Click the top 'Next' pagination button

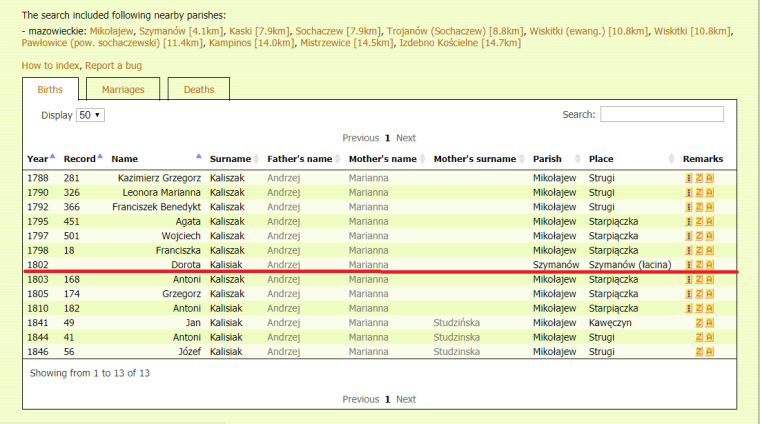pyautogui.click(x=406, y=138)
